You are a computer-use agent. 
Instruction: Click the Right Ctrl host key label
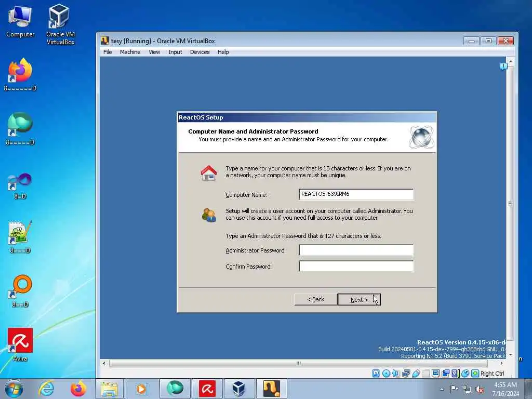pos(493,374)
